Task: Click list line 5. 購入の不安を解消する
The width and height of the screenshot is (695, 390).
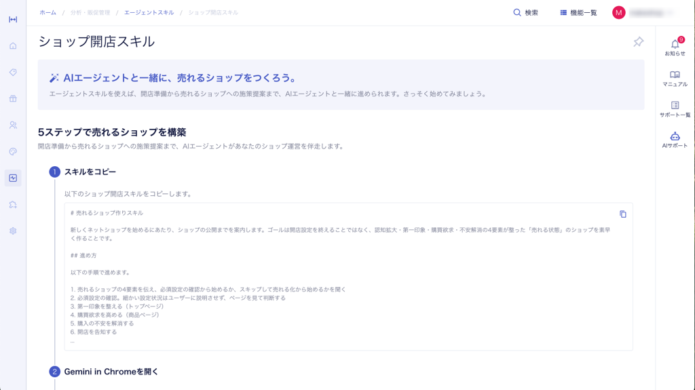Action: pyautogui.click(x=102, y=323)
